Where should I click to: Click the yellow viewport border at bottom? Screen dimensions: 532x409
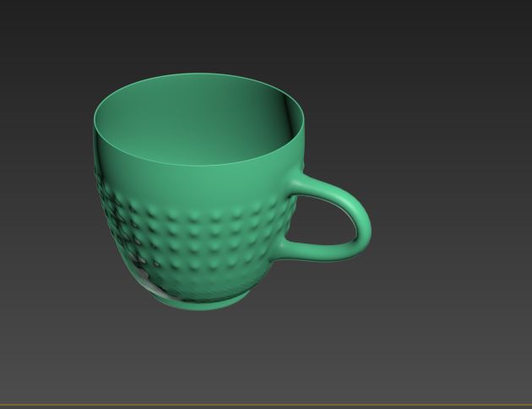266,405
